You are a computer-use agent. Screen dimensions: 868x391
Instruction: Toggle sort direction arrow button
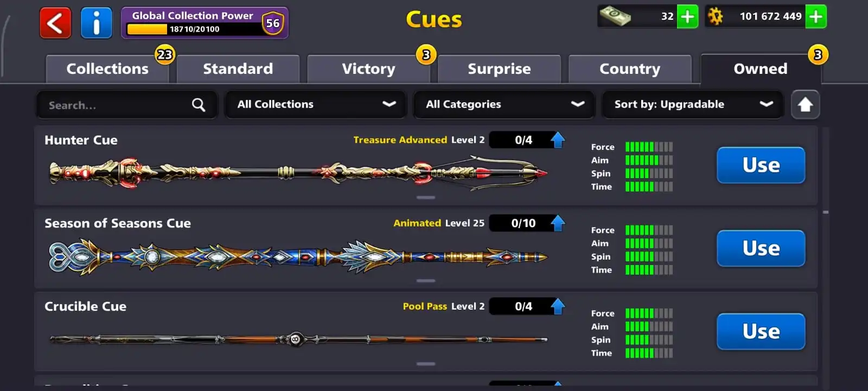[x=805, y=104]
